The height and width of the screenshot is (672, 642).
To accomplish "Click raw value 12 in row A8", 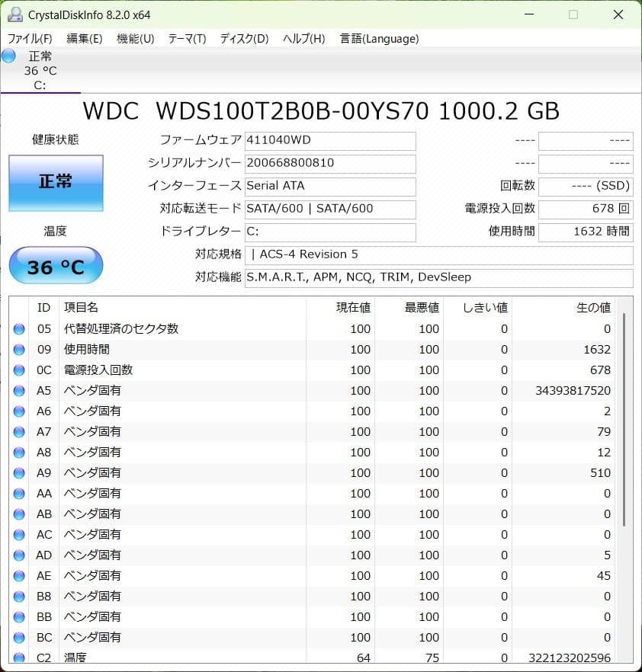I will pos(604,453).
